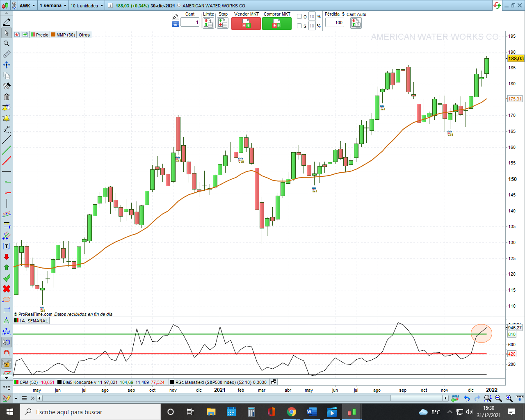Choose the blue four-arrow move tool
This screenshot has width=525, height=420.
[7, 65]
